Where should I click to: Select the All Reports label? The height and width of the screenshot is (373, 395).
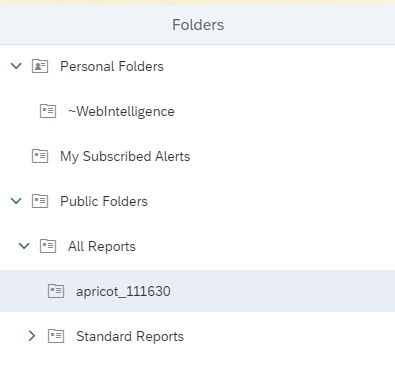[102, 246]
